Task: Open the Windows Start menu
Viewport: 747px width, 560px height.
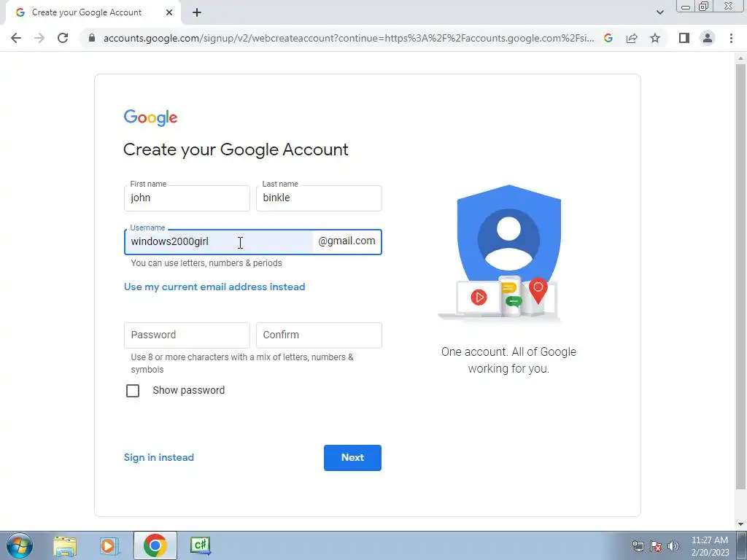Action: pyautogui.click(x=20, y=545)
